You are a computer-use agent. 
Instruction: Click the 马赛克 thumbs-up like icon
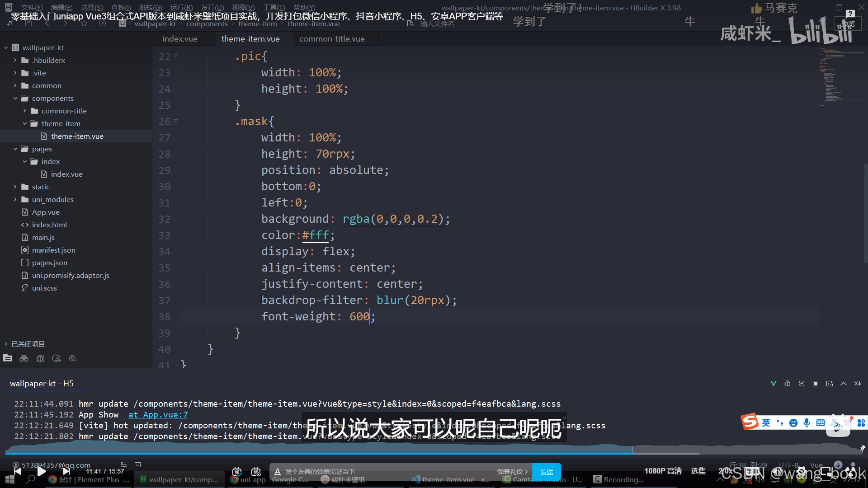click(756, 8)
